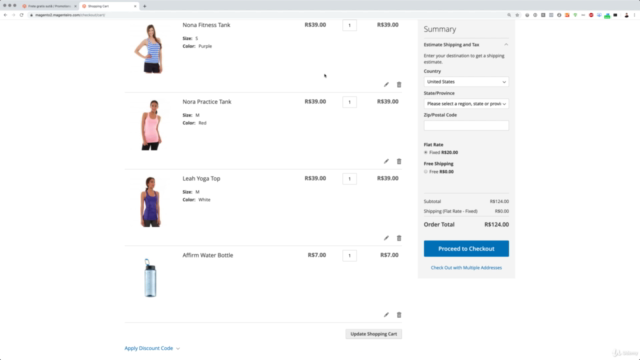Image resolution: width=640 pixels, height=360 pixels.
Task: Open a new browser tab
Action: point(144,6)
